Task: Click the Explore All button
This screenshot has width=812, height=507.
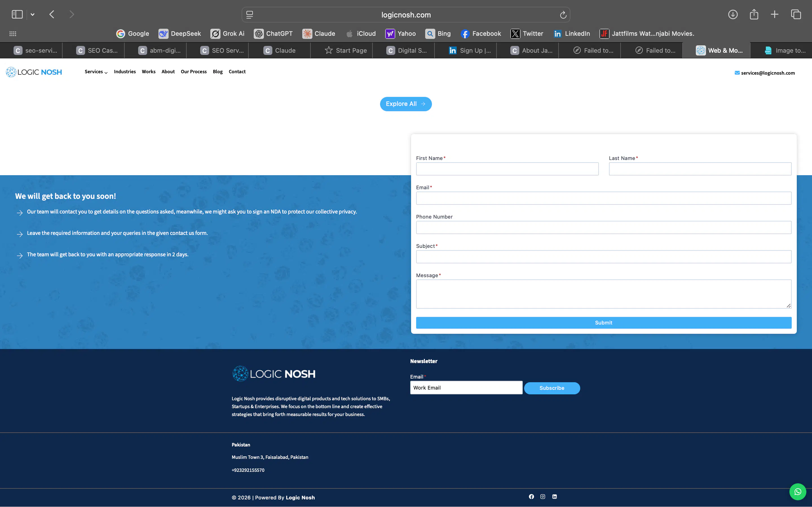Action: [406, 104]
